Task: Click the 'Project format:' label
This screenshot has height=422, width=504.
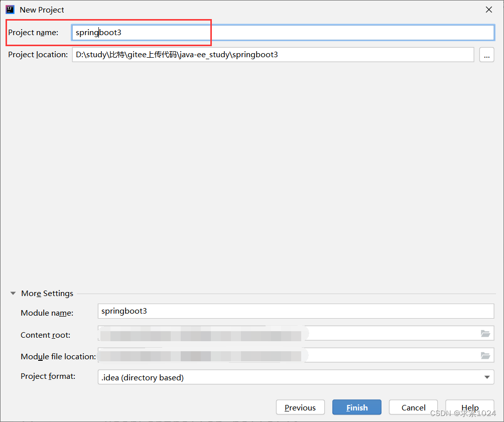Action: (48, 376)
